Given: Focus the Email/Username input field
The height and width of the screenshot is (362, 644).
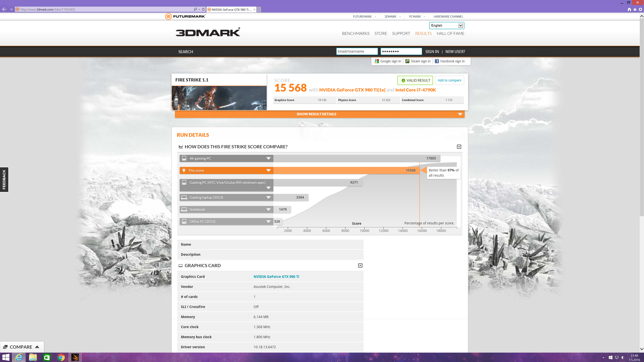Looking at the screenshot, I should pyautogui.click(x=357, y=51).
